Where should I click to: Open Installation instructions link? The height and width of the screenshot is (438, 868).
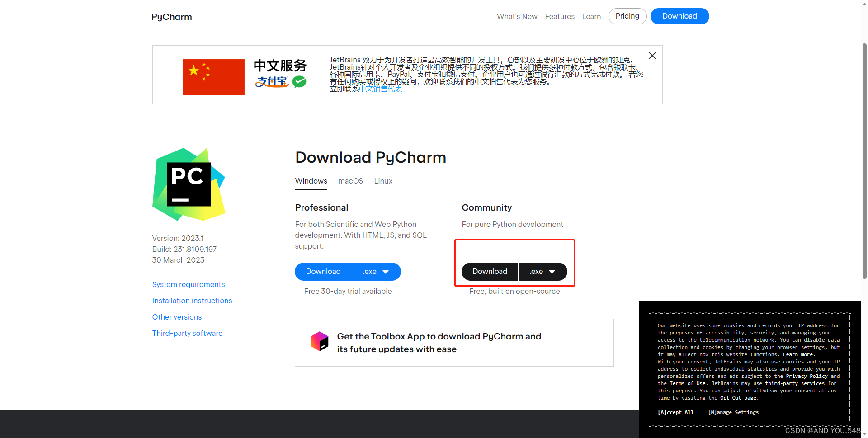[x=192, y=301]
